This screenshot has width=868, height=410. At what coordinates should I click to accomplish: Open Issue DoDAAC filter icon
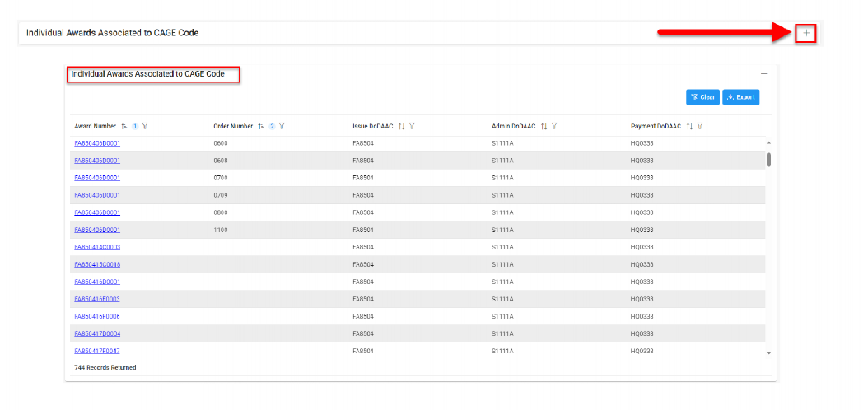412,126
